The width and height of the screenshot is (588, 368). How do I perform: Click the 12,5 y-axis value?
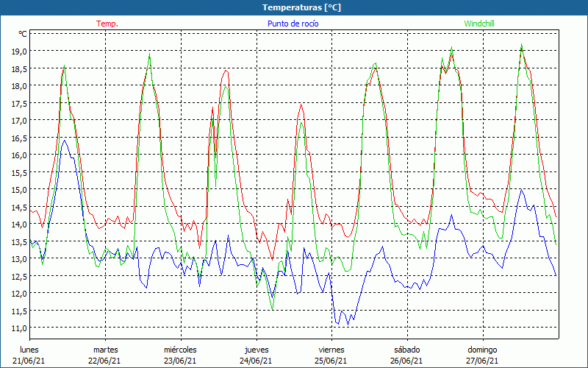point(19,276)
